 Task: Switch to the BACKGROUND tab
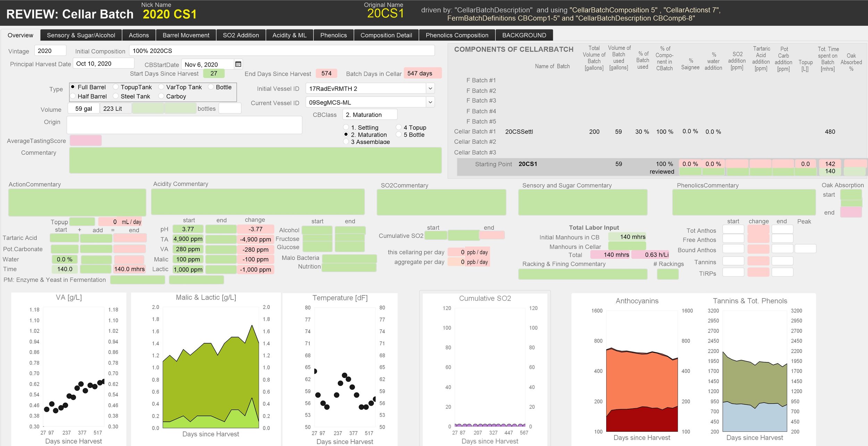(524, 35)
